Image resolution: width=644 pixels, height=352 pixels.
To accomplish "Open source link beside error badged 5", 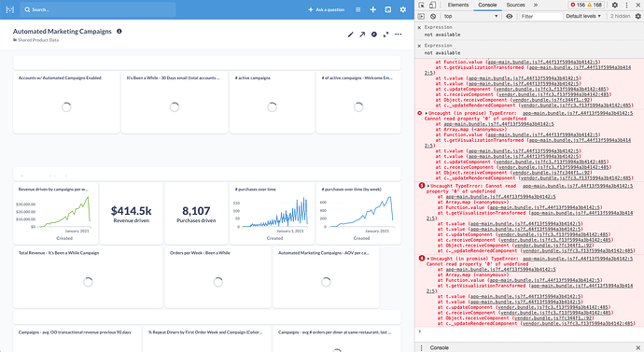I will tap(578, 186).
